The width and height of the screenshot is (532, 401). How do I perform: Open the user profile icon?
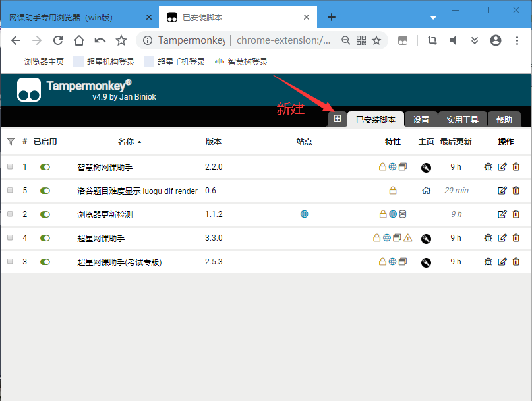click(496, 40)
